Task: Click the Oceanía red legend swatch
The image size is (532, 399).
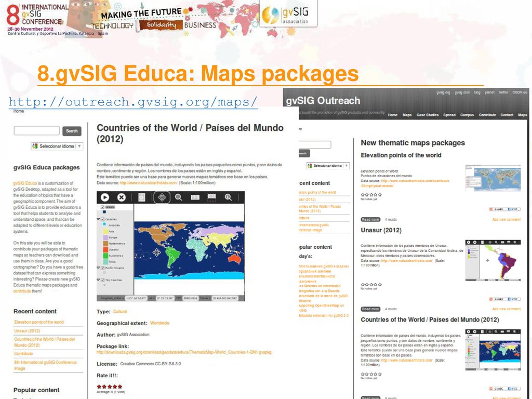Action: point(105,249)
